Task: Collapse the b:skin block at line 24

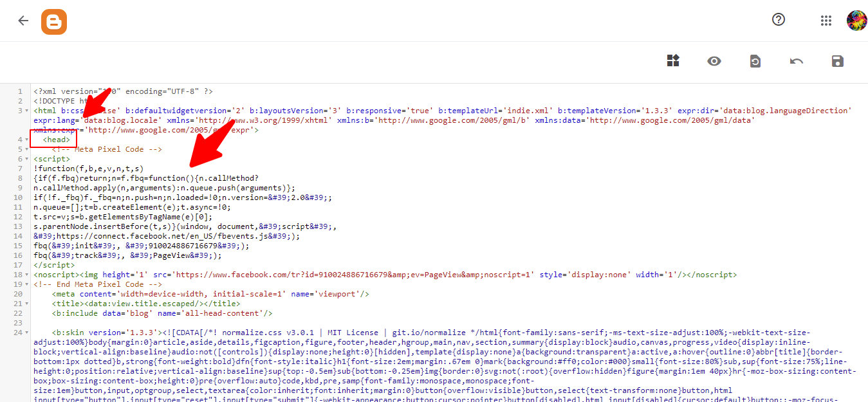Action: pos(26,333)
